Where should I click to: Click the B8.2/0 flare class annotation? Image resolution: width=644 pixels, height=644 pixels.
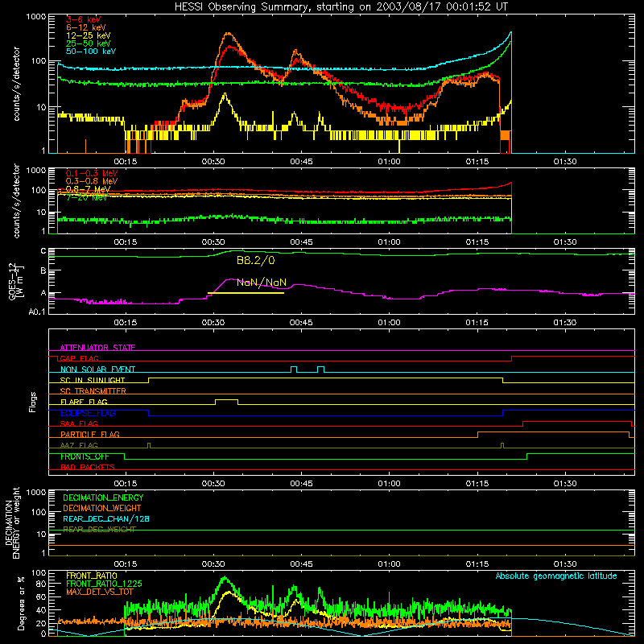click(x=255, y=260)
